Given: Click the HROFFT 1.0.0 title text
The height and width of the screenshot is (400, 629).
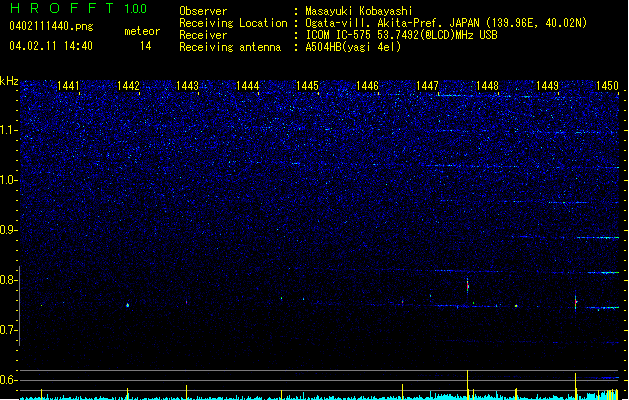Looking at the screenshot, I should tap(78, 8).
